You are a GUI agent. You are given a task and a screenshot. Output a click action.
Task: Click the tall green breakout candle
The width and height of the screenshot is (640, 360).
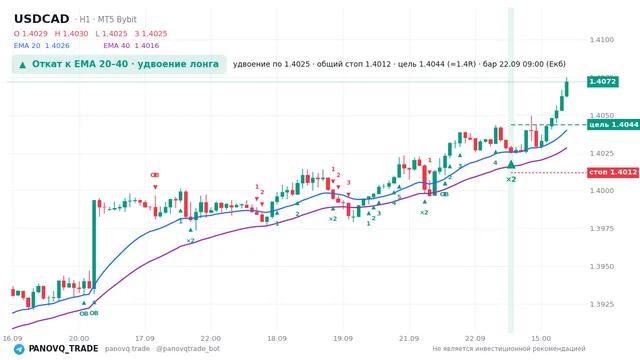click(94, 244)
